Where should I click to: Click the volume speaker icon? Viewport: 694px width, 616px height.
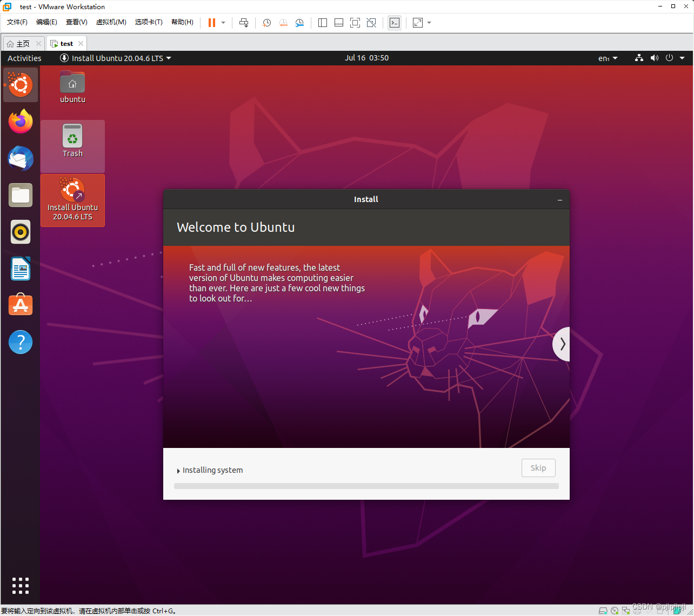click(x=654, y=58)
